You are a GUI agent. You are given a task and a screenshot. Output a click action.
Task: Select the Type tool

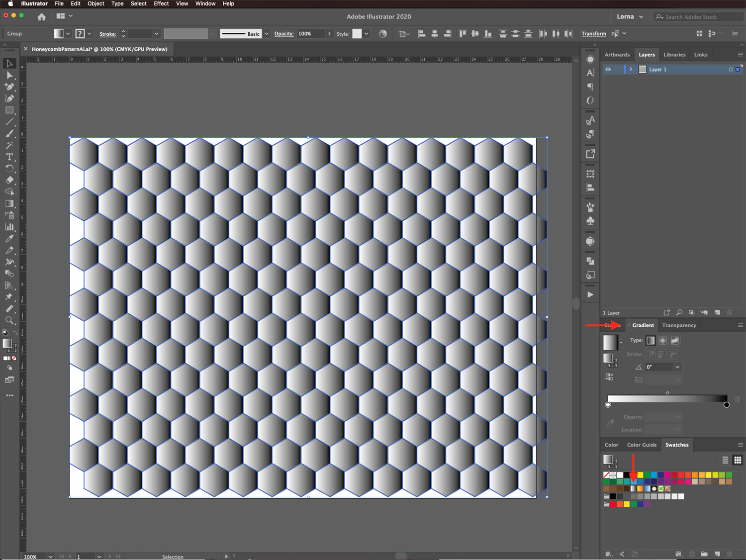[9, 157]
